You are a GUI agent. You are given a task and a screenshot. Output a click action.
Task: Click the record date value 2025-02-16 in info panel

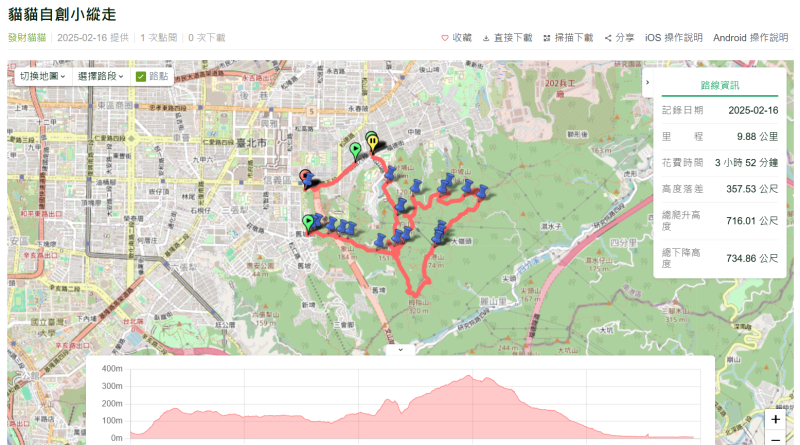(x=753, y=110)
